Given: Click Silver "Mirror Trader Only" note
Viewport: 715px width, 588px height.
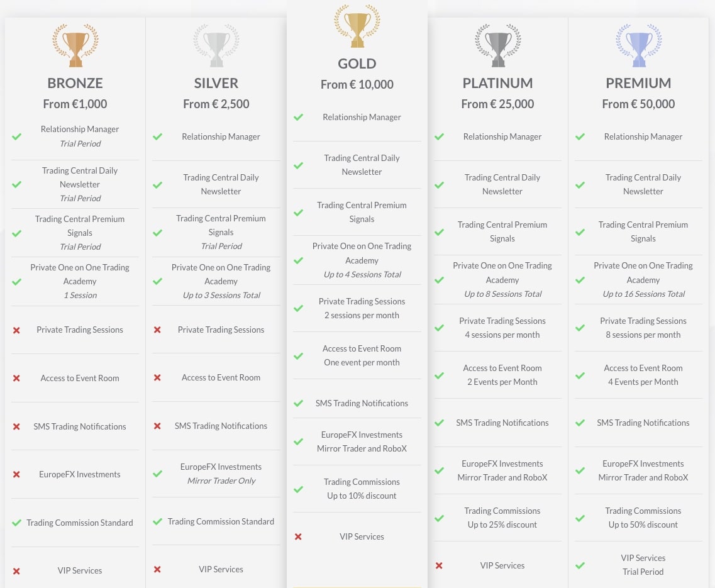Looking at the screenshot, I should [x=221, y=480].
